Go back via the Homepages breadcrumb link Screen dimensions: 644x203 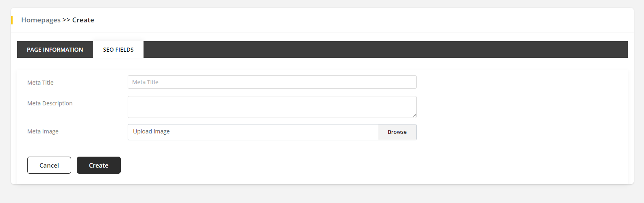click(x=41, y=20)
